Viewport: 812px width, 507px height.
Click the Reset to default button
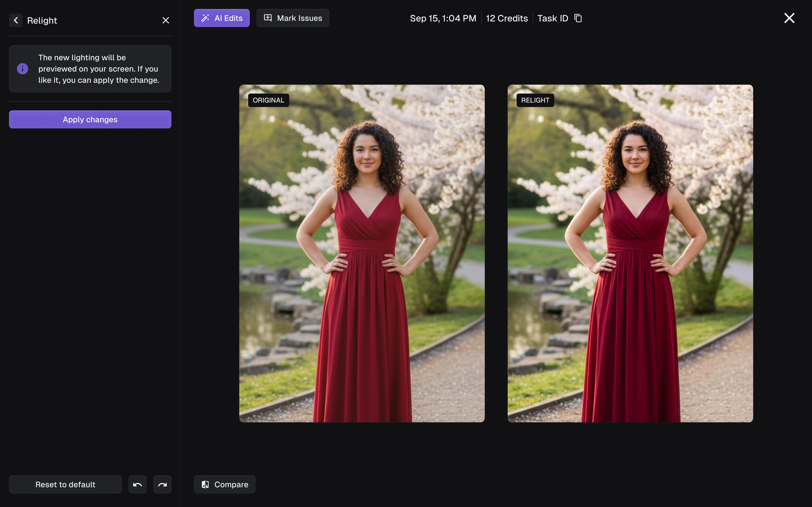point(65,484)
